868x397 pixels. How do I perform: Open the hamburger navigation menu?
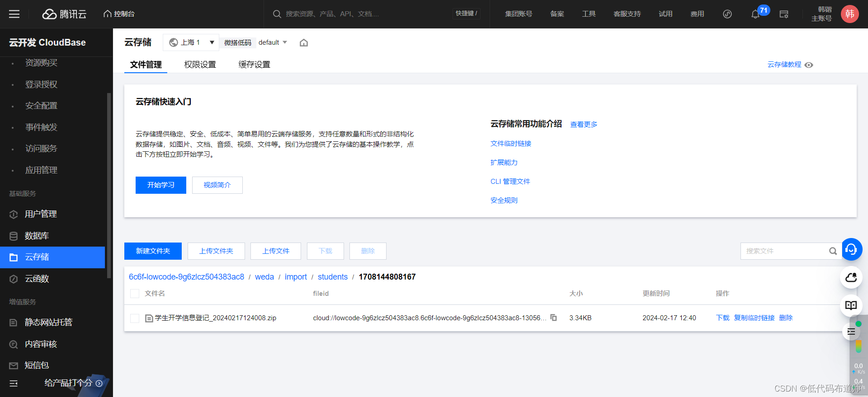click(14, 14)
